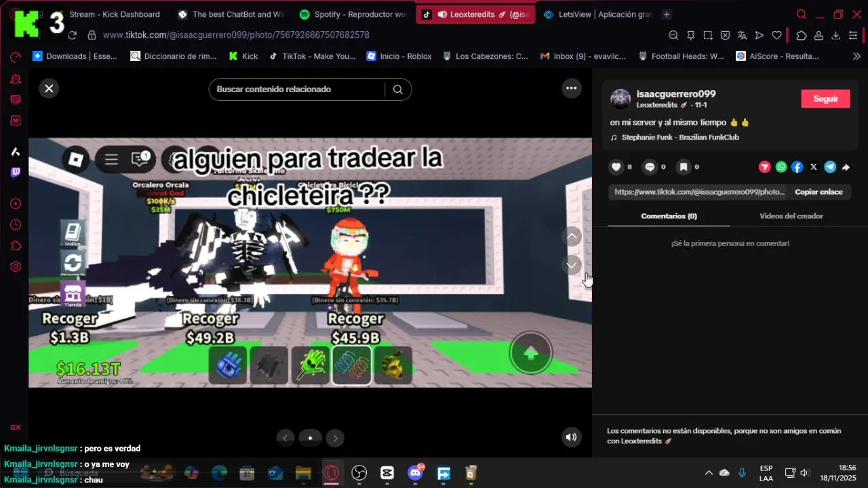Open the Stephanie Funk - Brazilian FunkClub sound
Image resolution: width=868 pixels, height=488 pixels.
coord(680,138)
